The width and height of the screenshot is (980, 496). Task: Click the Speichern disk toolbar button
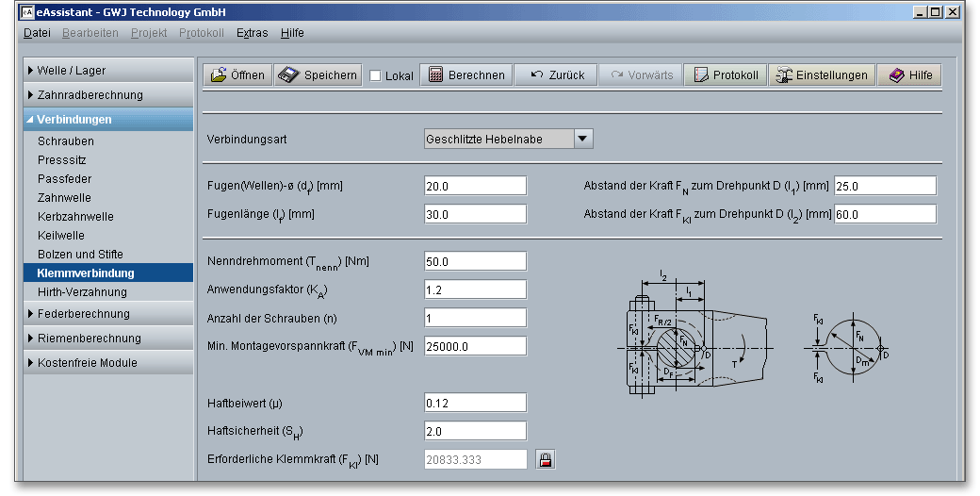tap(318, 75)
